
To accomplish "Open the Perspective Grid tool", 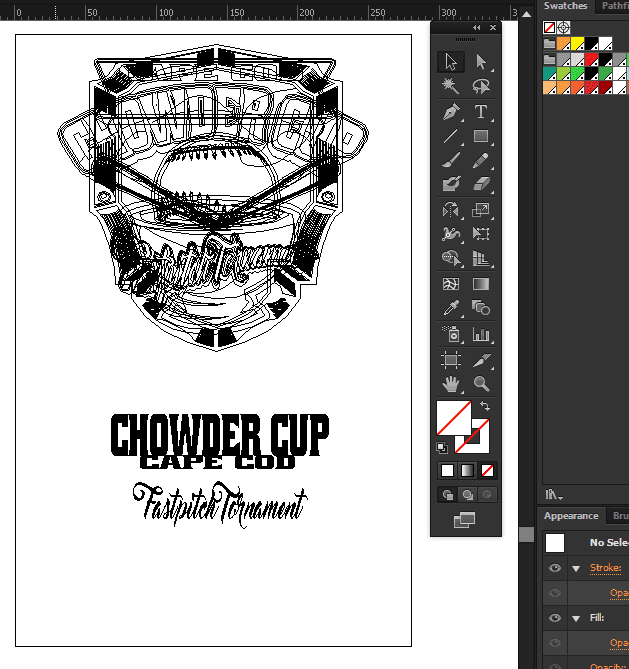I will (481, 258).
